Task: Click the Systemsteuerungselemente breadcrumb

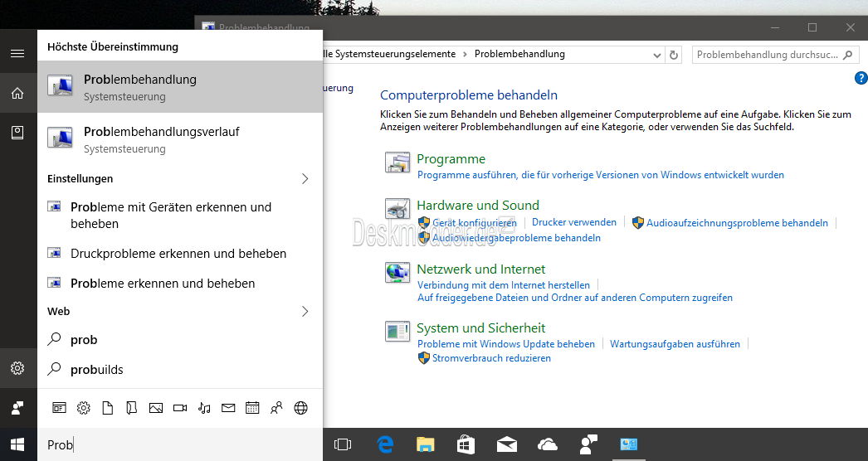Action: click(389, 54)
